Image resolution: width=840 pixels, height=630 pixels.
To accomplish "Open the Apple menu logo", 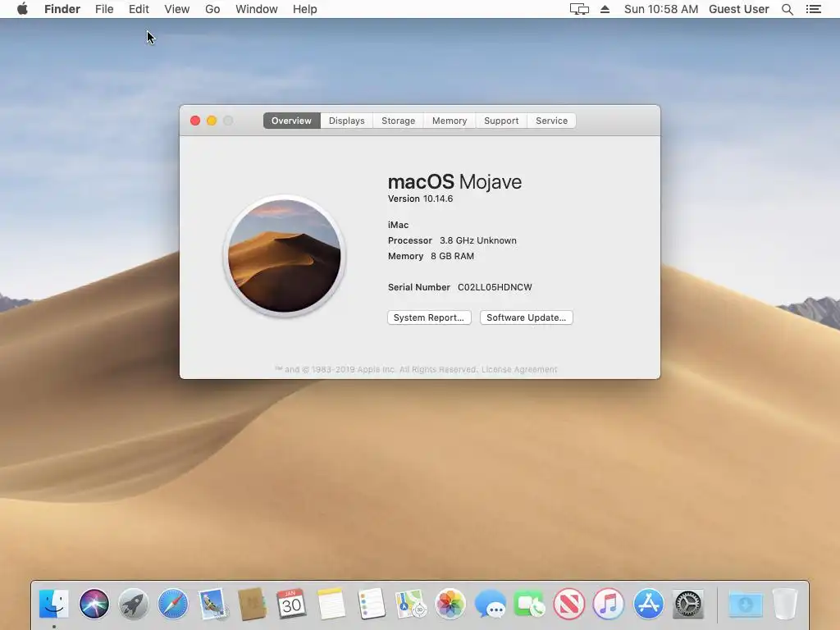I will (x=22, y=9).
